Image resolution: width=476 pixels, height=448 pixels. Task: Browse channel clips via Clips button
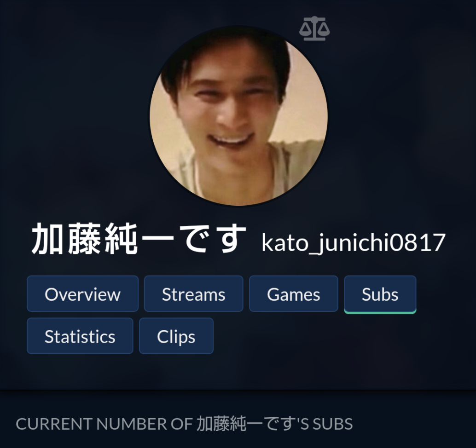pos(176,336)
